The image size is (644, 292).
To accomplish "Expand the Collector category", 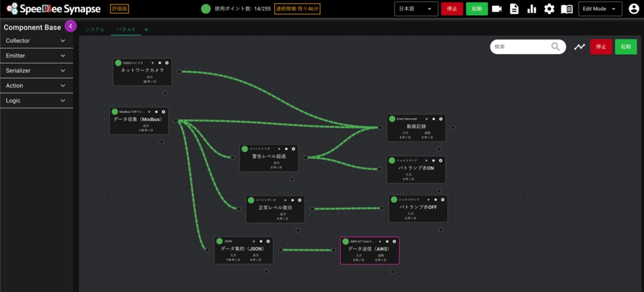I will click(x=36, y=41).
